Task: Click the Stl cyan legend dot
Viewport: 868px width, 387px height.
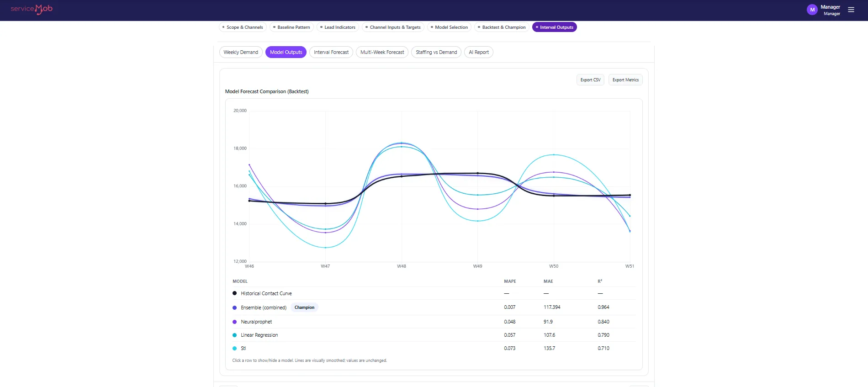Action: pyautogui.click(x=235, y=348)
